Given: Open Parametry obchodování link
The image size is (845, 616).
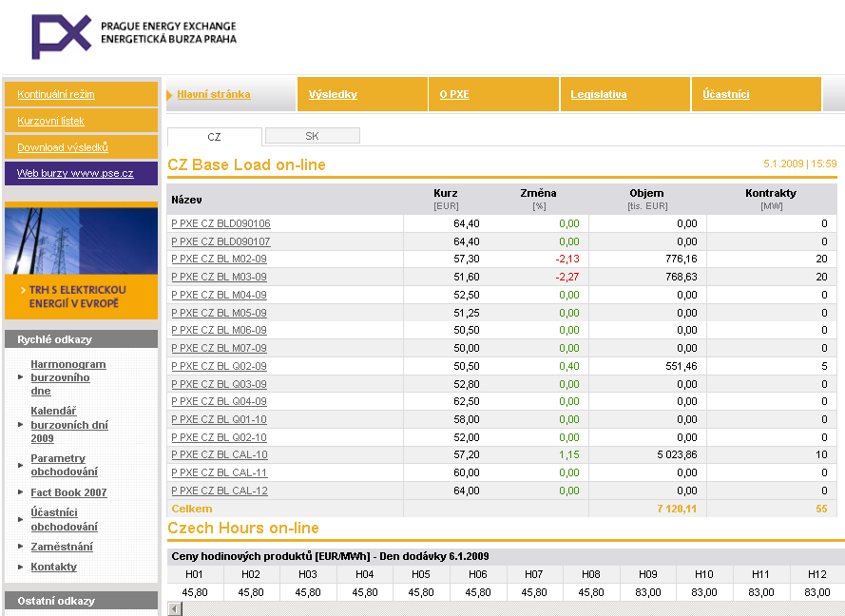Looking at the screenshot, I should (64, 465).
